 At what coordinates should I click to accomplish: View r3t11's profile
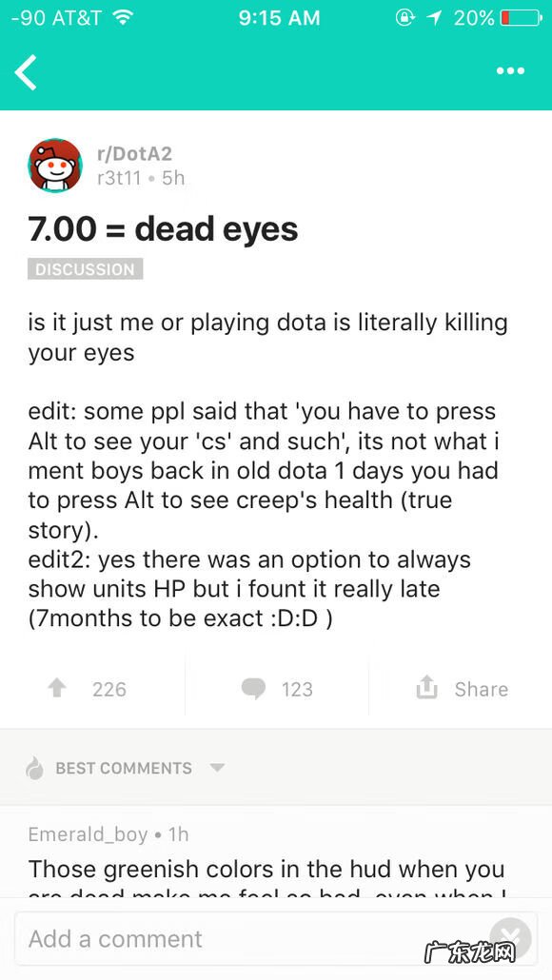click(119, 178)
